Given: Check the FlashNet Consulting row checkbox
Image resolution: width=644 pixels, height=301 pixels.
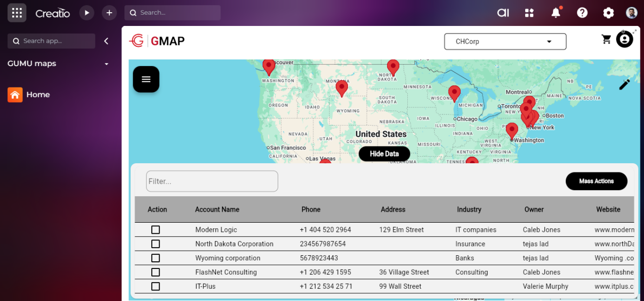Looking at the screenshot, I should point(155,272).
